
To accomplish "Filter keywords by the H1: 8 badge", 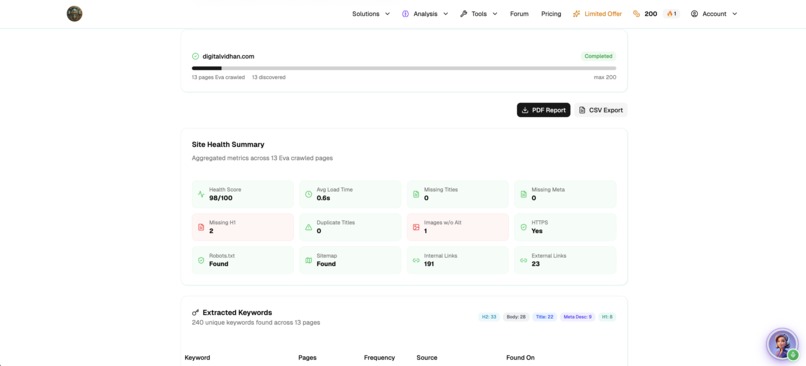I will pos(607,317).
